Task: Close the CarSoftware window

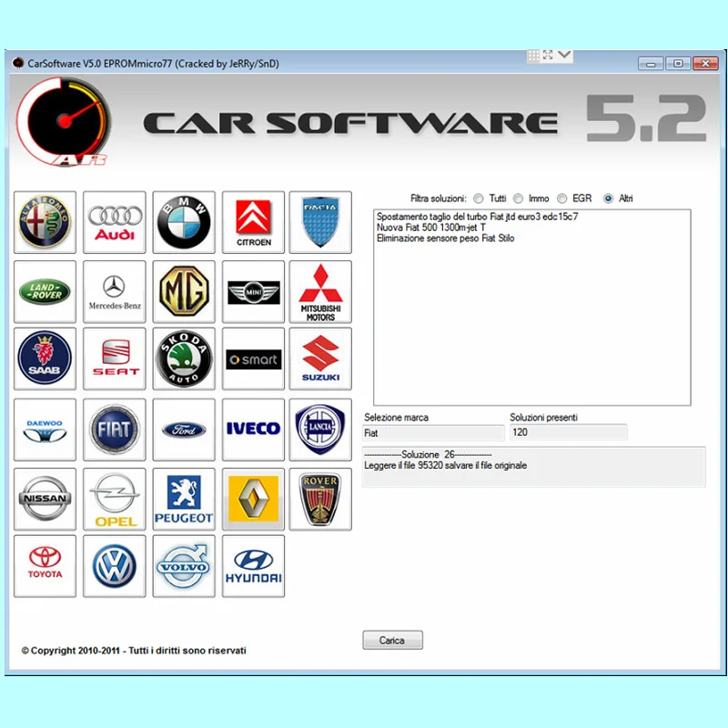Action: (x=706, y=64)
